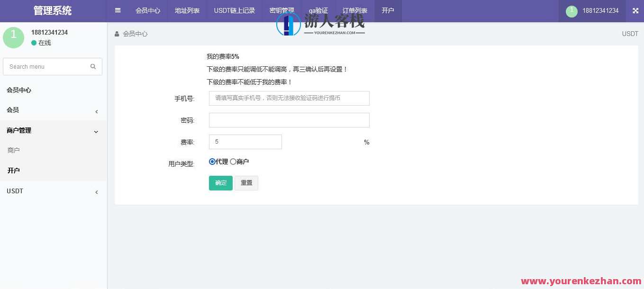The image size is (644, 289).
Task: Open the 订单列表 navigation menu item
Action: pos(354,10)
